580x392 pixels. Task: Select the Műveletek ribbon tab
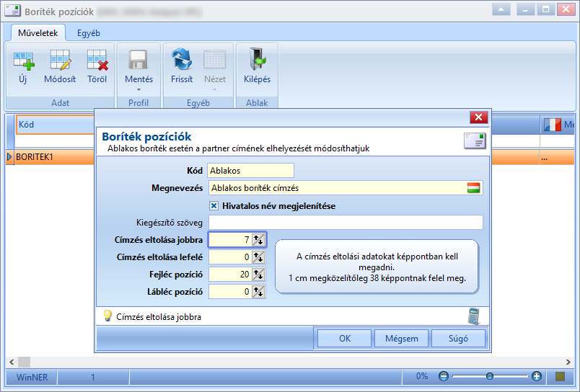coord(38,33)
